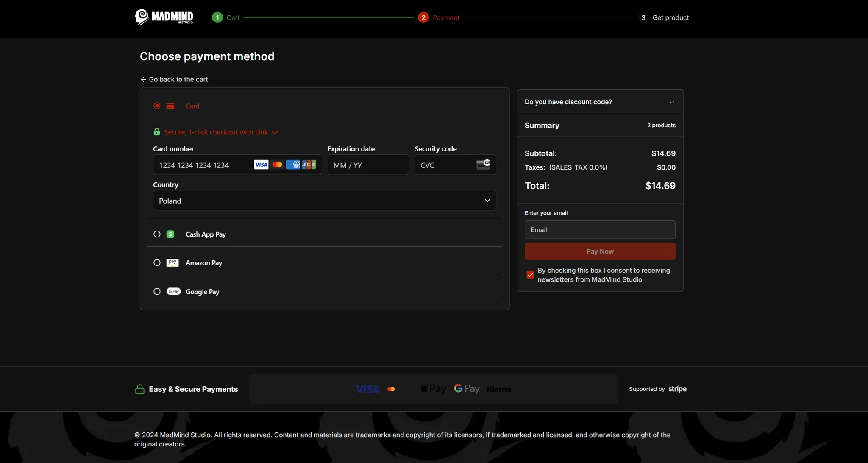Click the Total amount $14.69
The height and width of the screenshot is (463, 868).
pyautogui.click(x=660, y=186)
